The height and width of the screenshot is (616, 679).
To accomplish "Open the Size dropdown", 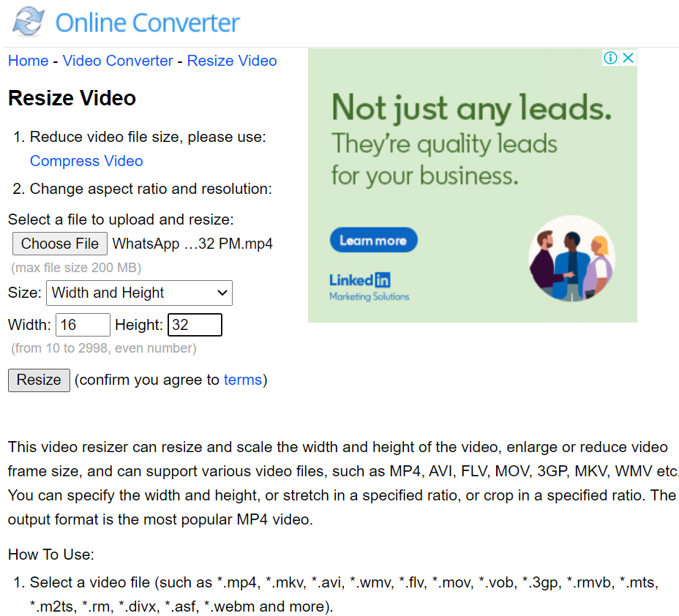I will (x=140, y=293).
